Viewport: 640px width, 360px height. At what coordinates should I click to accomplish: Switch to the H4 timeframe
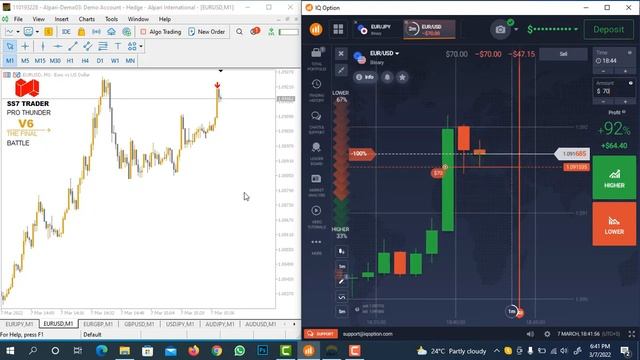click(85, 60)
